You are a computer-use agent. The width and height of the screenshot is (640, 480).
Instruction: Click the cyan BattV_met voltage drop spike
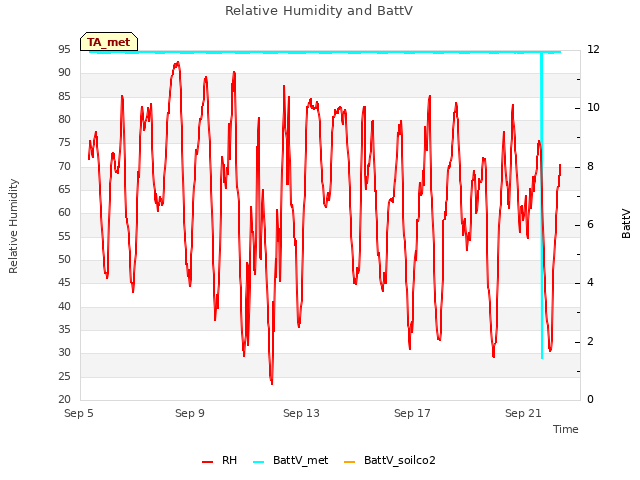(x=542, y=205)
